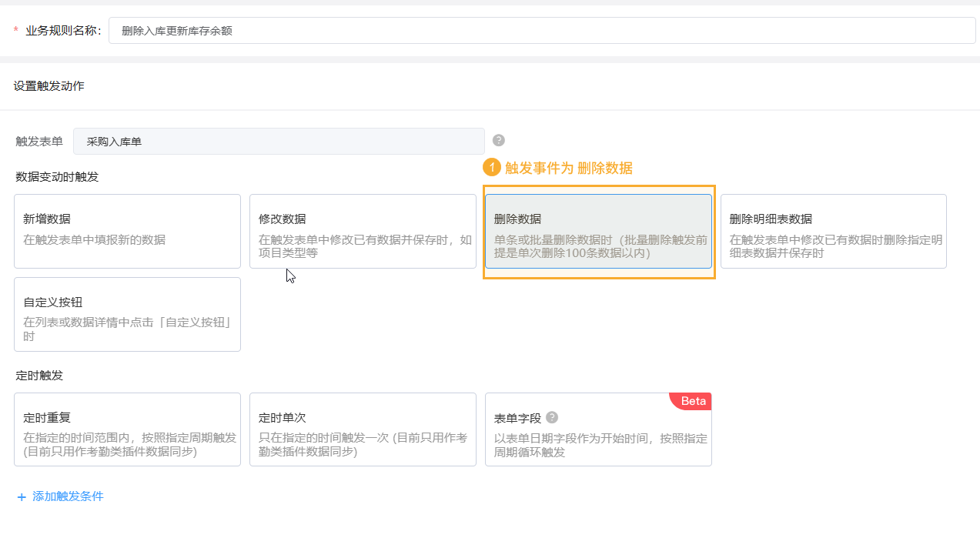Click the orange 触发事件为 删除数据 annotation text

point(569,168)
